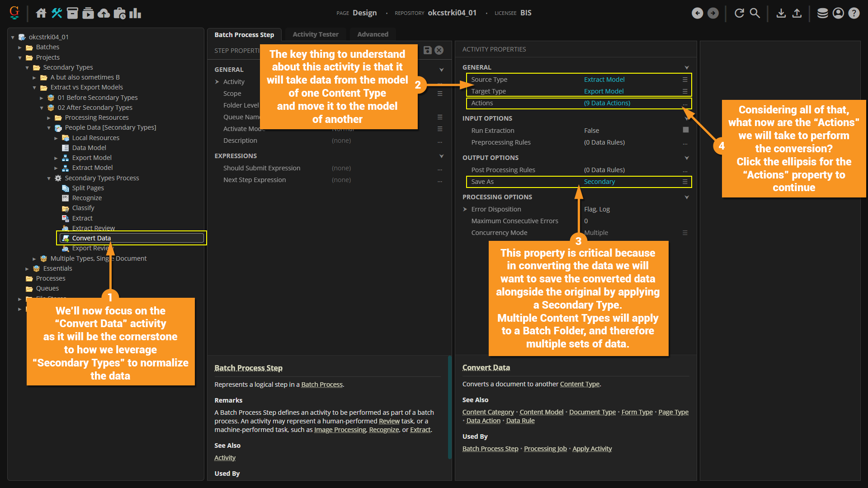Click the help question mark icon

pos(854,13)
